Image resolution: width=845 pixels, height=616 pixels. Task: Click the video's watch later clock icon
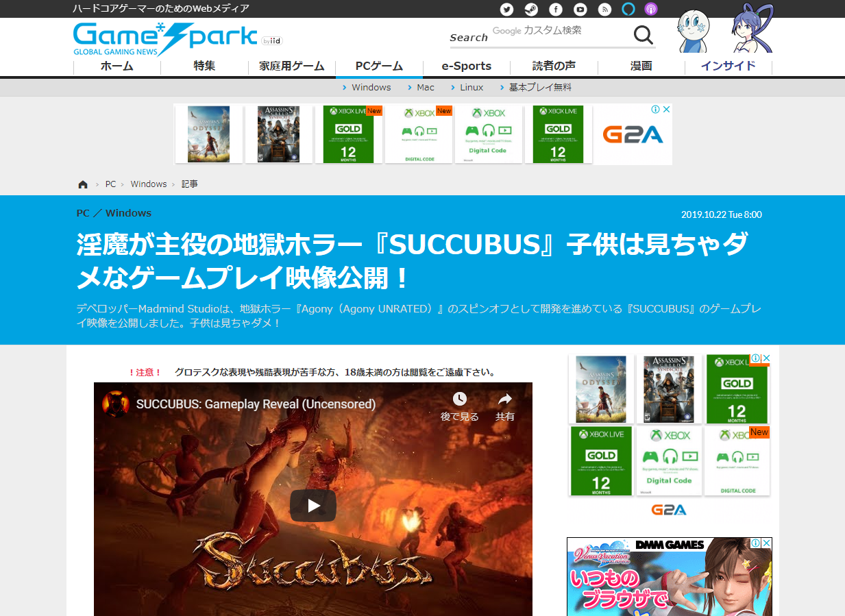459,399
